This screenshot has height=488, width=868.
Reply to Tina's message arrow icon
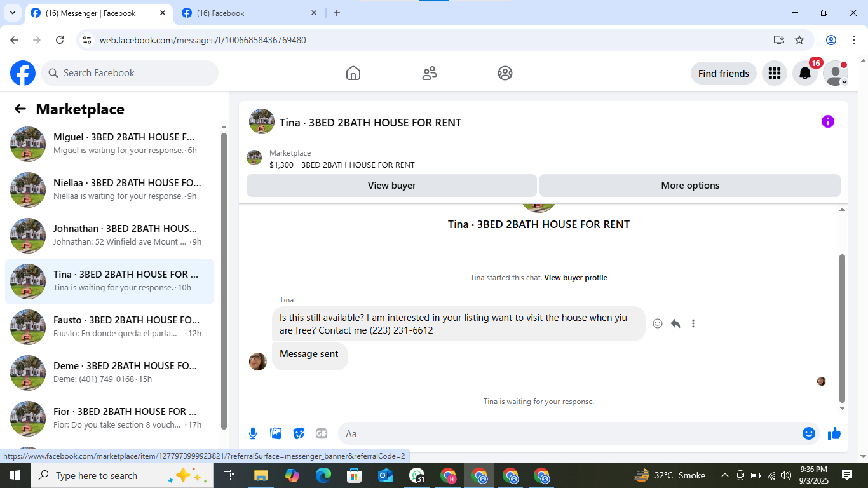[675, 323]
